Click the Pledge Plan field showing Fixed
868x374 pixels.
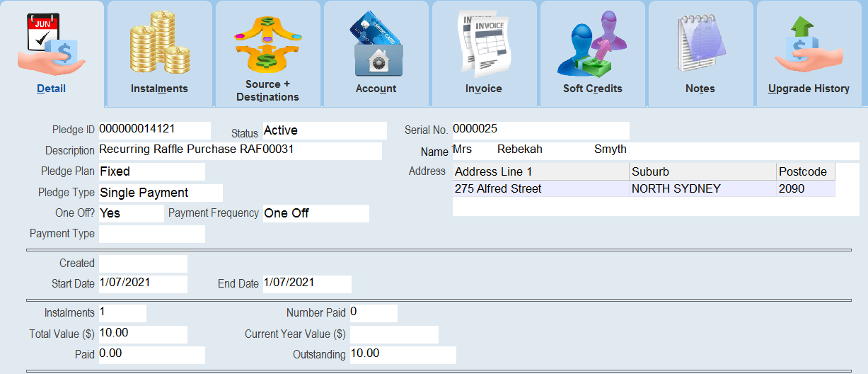[x=151, y=171]
